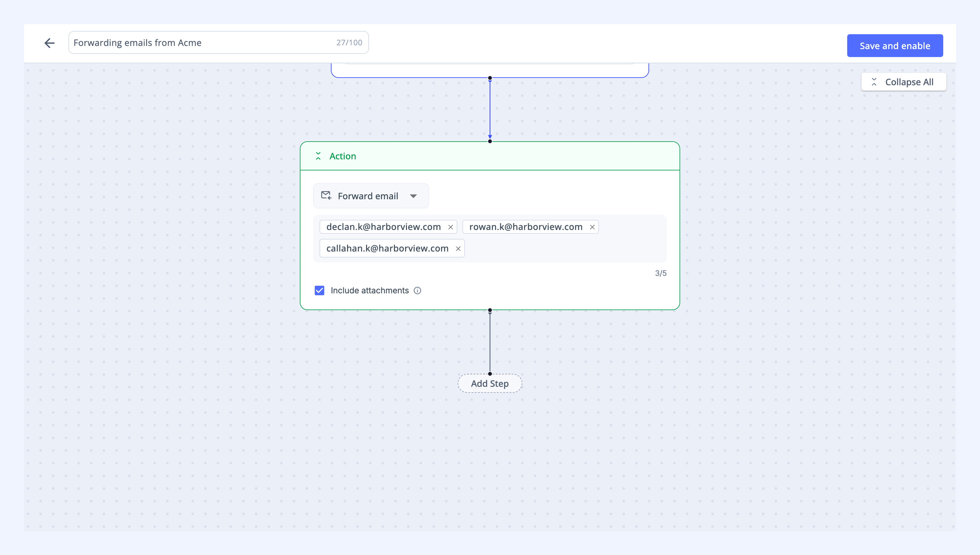Remove callahan.k@harborview.com recipient
Image resolution: width=980 pixels, height=555 pixels.
pos(458,249)
